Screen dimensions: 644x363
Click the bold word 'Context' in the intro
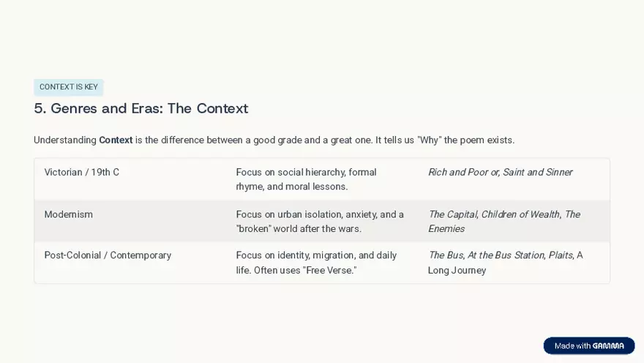coord(116,140)
